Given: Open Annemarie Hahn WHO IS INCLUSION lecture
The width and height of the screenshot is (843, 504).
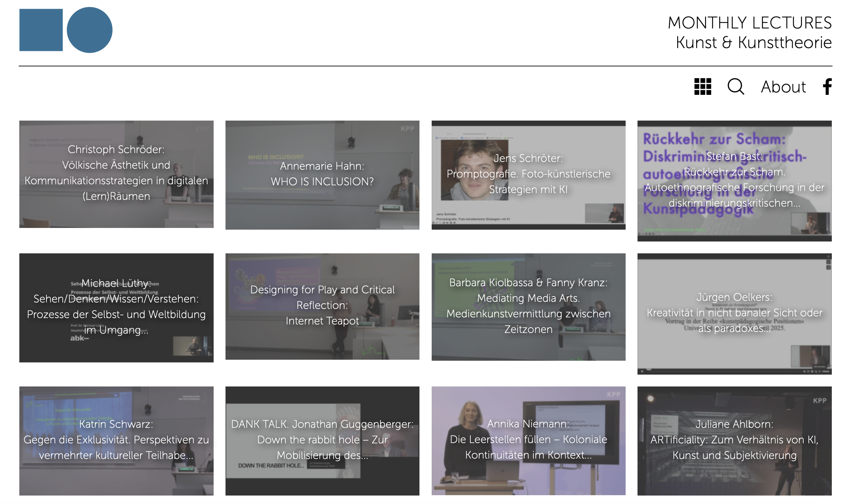Looking at the screenshot, I should [x=322, y=174].
